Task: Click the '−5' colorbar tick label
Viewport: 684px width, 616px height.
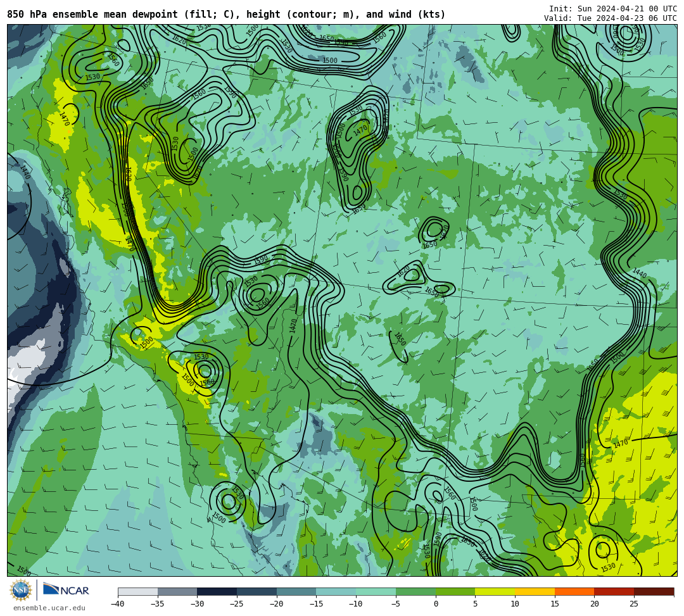Action: (x=395, y=604)
